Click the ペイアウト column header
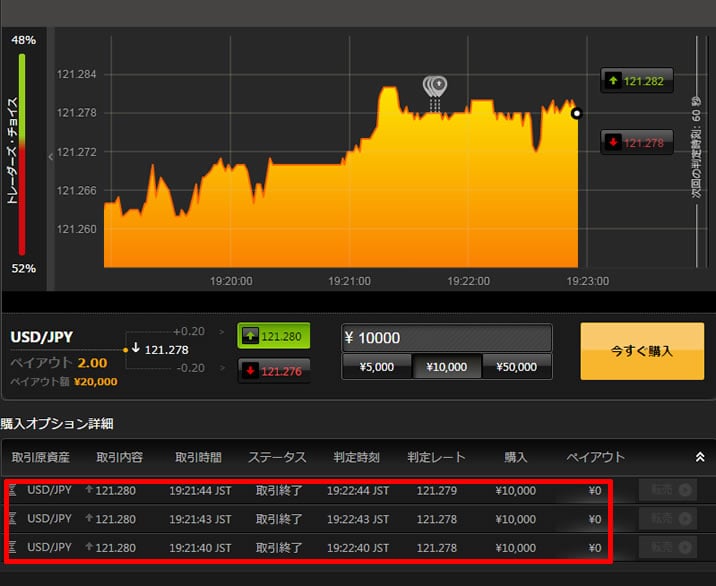Image resolution: width=716 pixels, height=586 pixels. coord(595,457)
